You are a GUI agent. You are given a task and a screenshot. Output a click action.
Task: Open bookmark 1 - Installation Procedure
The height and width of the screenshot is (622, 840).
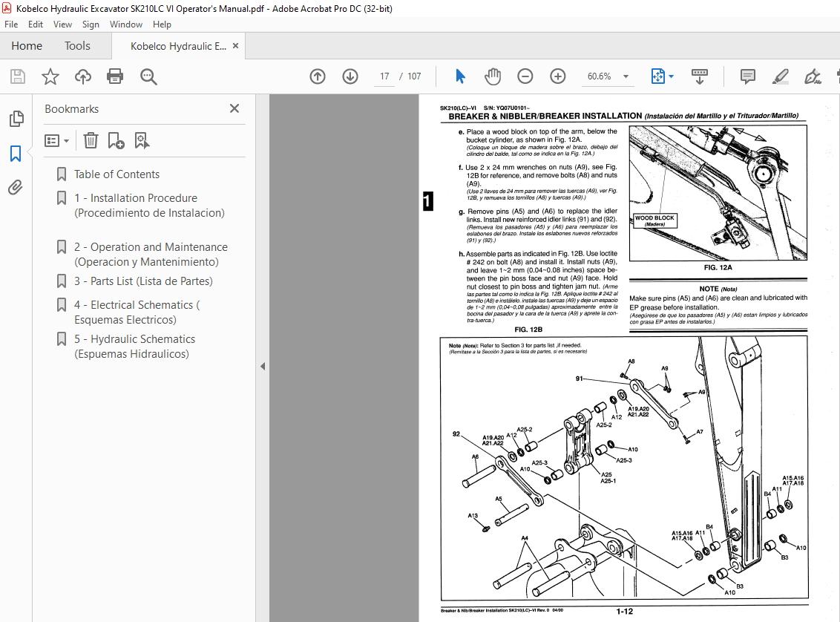[x=149, y=205]
